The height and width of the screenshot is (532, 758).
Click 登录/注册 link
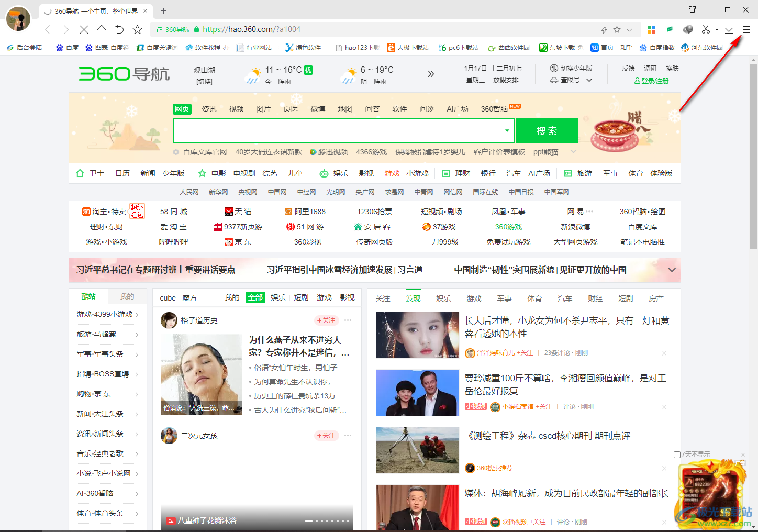[x=651, y=81]
